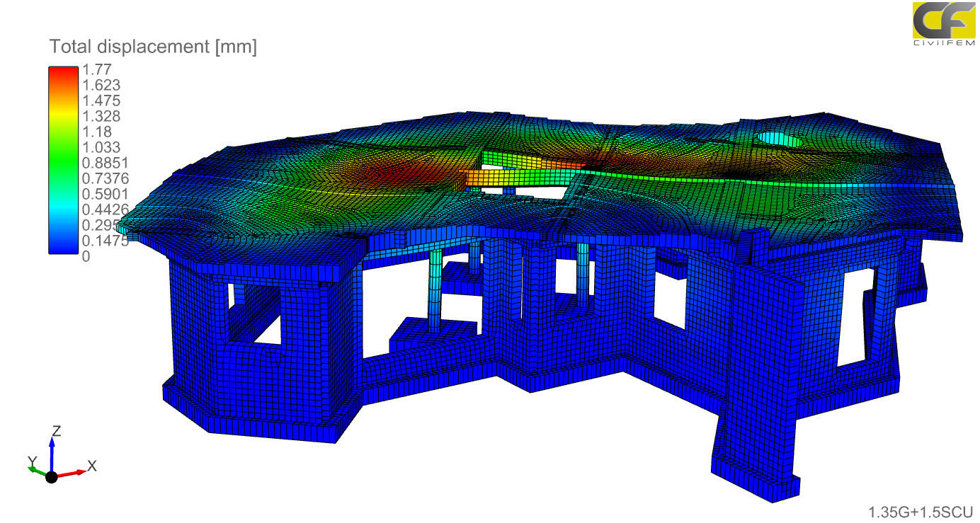Click the red top of the color bar

tap(64, 71)
